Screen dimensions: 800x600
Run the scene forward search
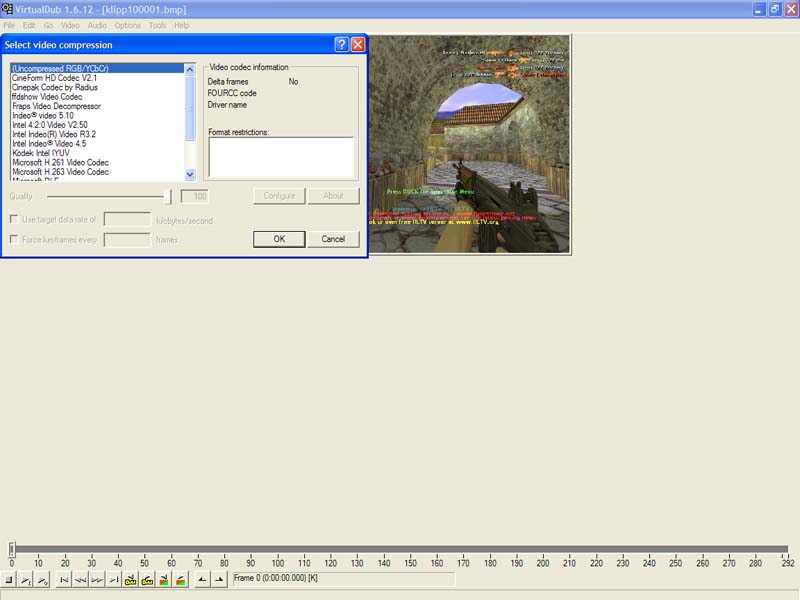tap(181, 580)
